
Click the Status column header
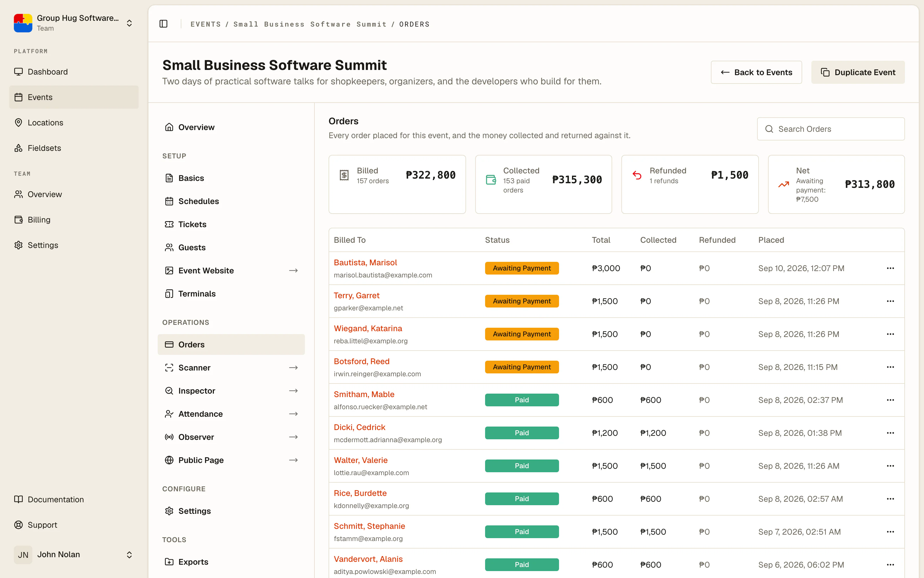coord(497,240)
